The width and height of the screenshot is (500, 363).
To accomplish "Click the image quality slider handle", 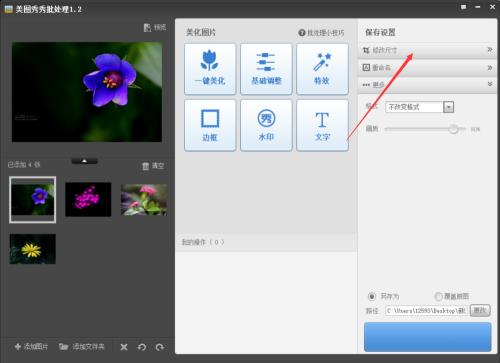I will coord(453,129).
